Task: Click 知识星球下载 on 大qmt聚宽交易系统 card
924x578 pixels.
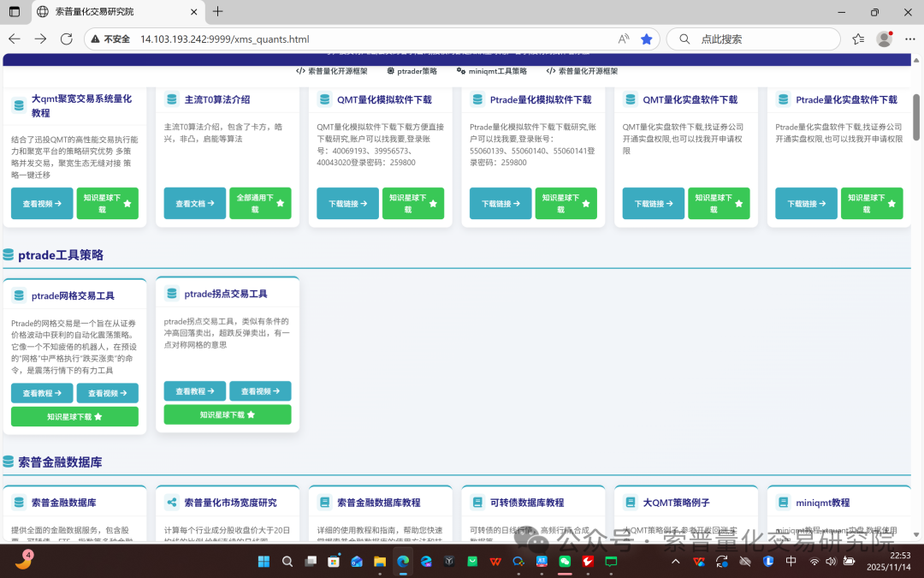Action: (107, 204)
